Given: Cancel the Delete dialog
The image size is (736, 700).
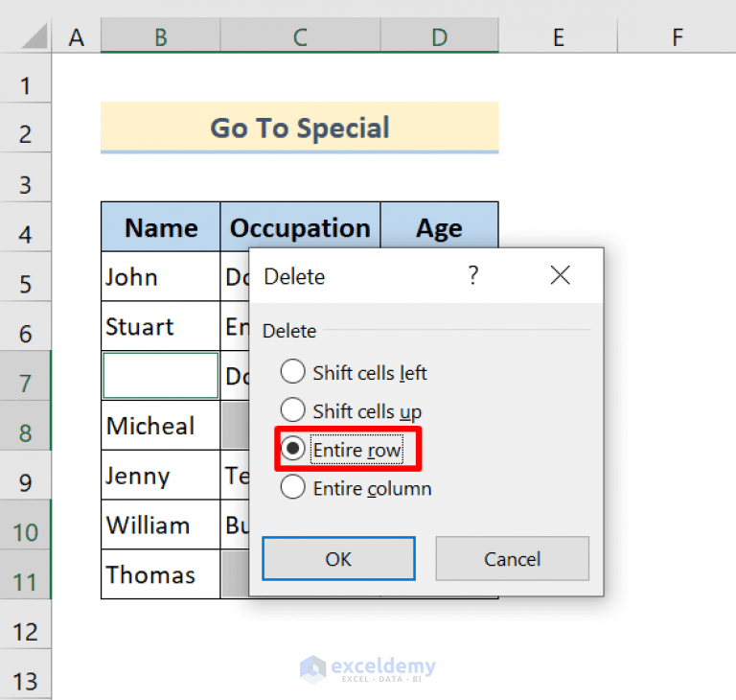Looking at the screenshot, I should (x=512, y=559).
